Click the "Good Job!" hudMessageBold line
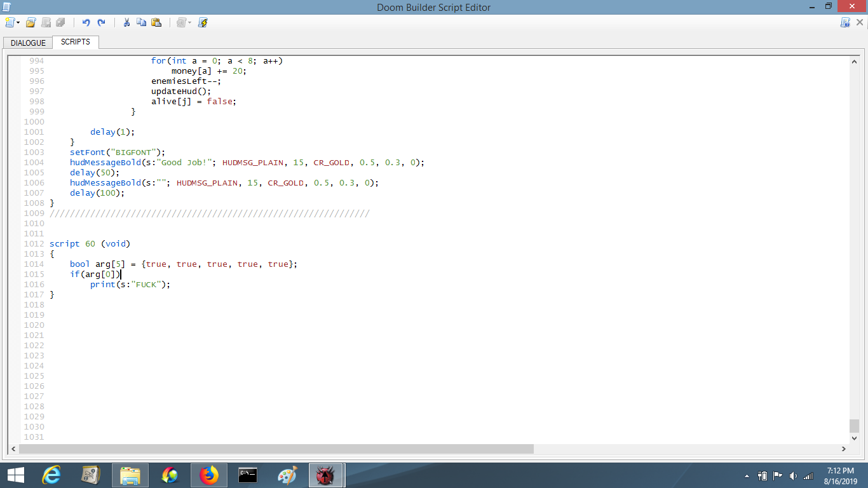Viewport: 868px width, 488px height. 247,163
